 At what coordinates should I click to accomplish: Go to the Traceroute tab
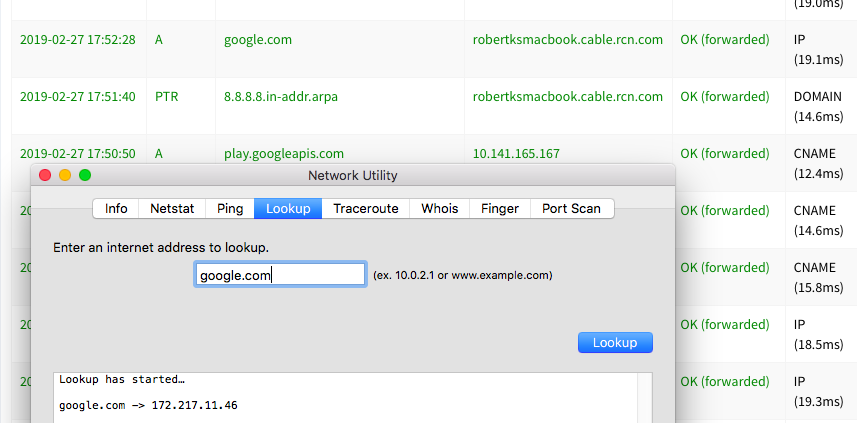click(x=366, y=208)
